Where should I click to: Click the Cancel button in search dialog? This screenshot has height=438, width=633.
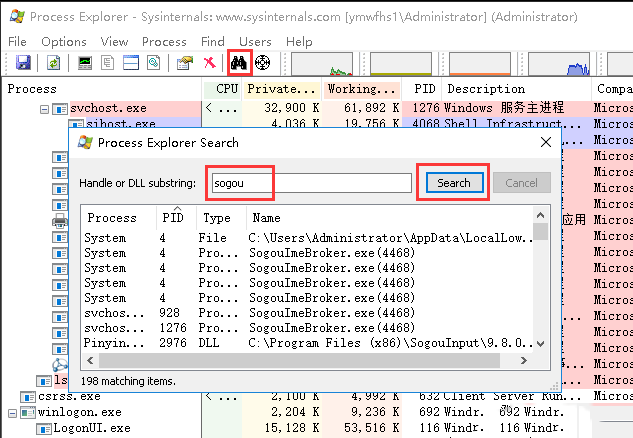pyautogui.click(x=522, y=183)
